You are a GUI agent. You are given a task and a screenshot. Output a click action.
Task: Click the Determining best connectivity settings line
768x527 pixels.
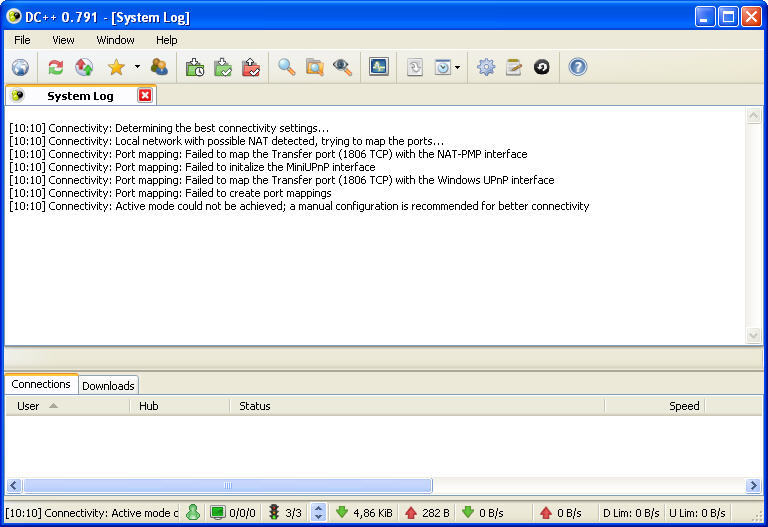click(169, 128)
